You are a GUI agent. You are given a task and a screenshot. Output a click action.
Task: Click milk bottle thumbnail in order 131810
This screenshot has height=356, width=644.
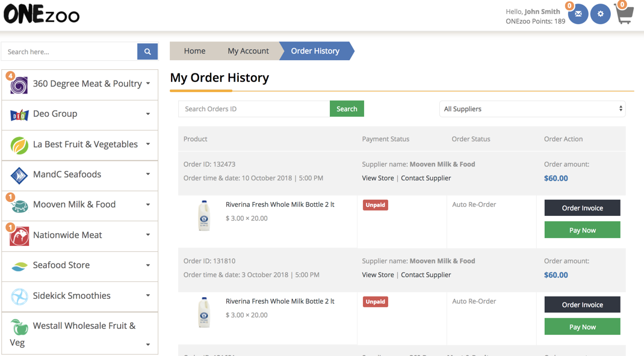point(204,313)
